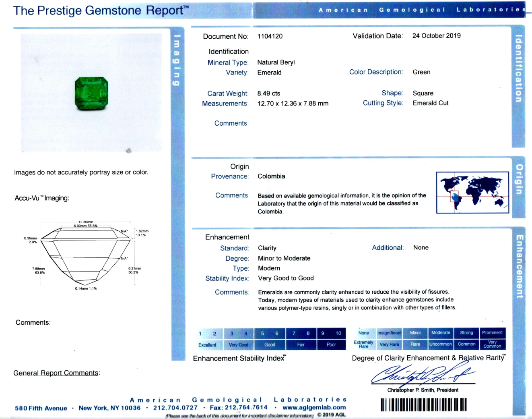Image resolution: width=532 pixels, height=419 pixels.
Task: Click the 'General Report Comments' heading
Action: pyautogui.click(x=56, y=373)
